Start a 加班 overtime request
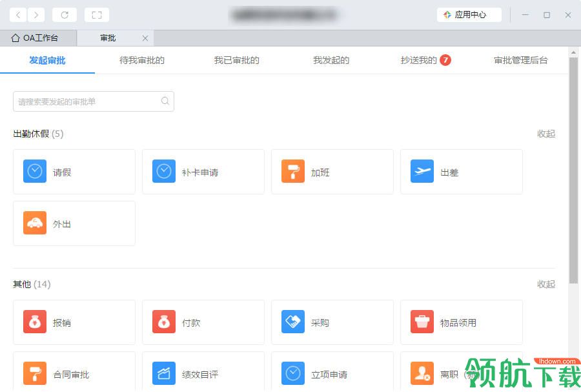Screen dimensions: 581x392 tap(332, 172)
